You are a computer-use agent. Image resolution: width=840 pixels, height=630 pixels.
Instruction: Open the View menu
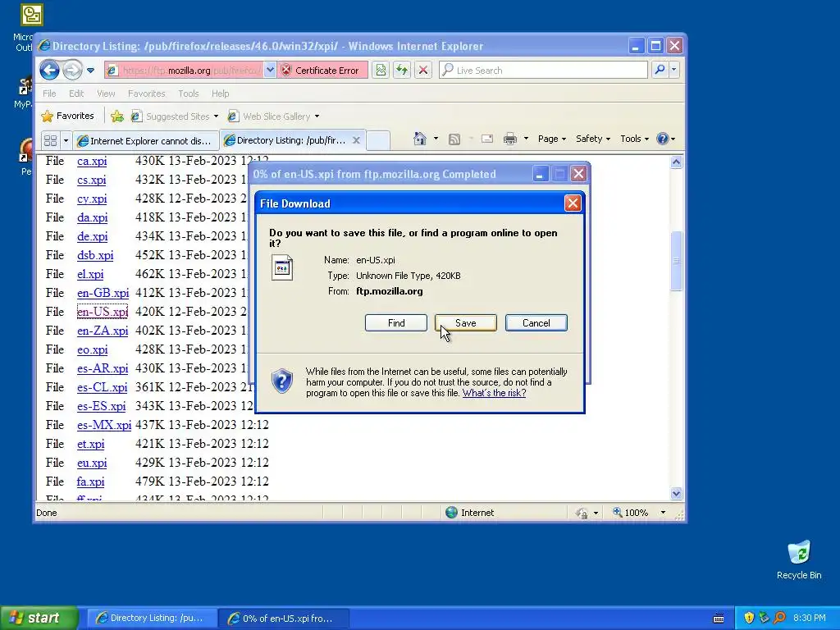(x=106, y=94)
